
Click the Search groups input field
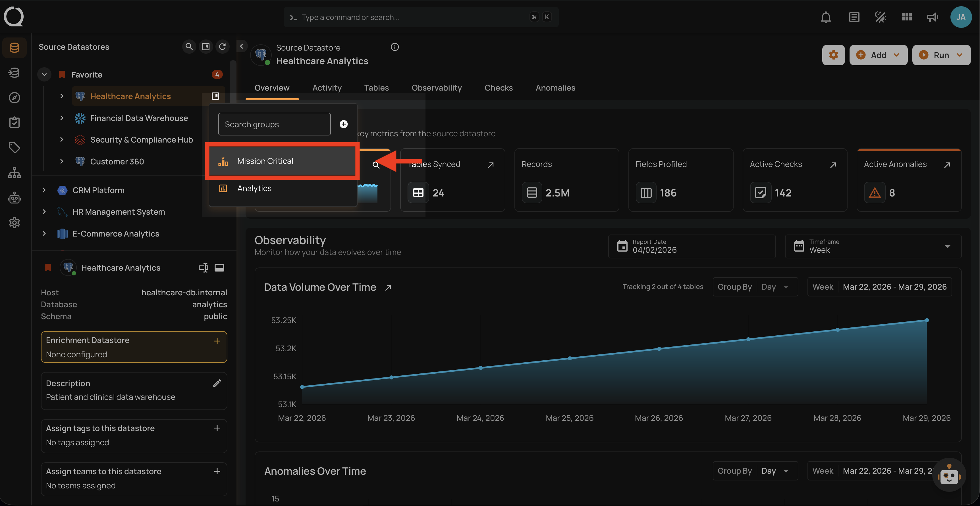tap(274, 124)
